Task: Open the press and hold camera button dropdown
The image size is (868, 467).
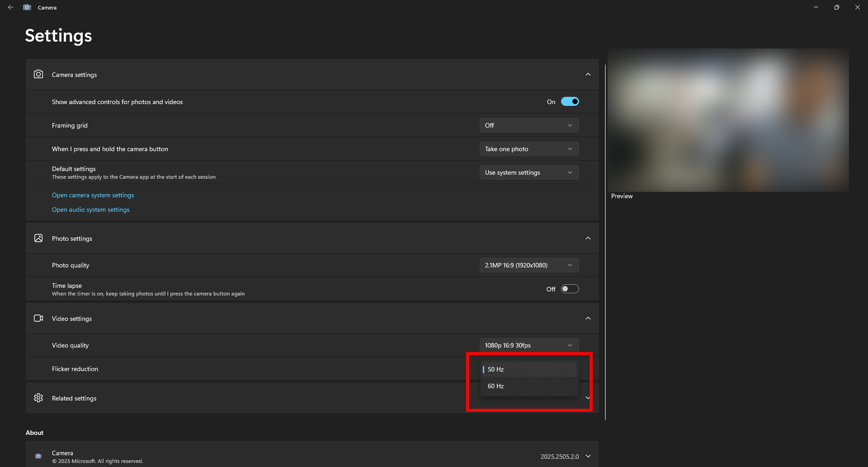Action: click(x=529, y=149)
